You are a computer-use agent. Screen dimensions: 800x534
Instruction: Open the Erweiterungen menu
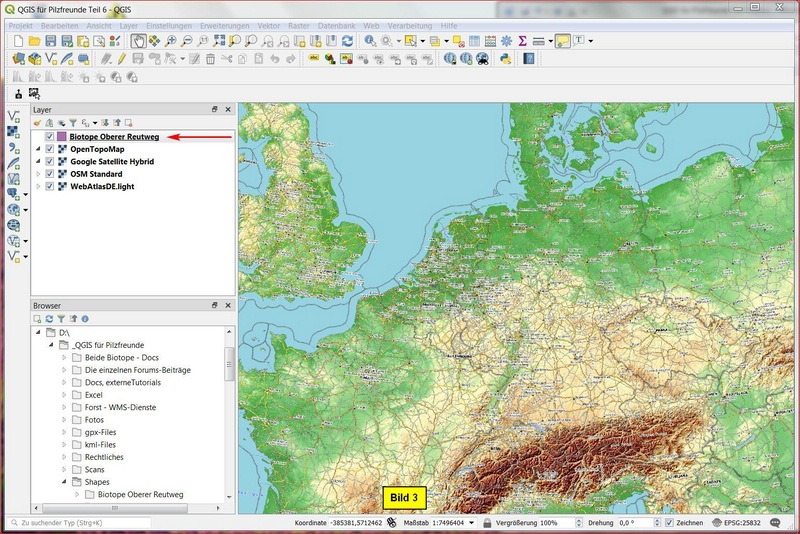tap(226, 24)
